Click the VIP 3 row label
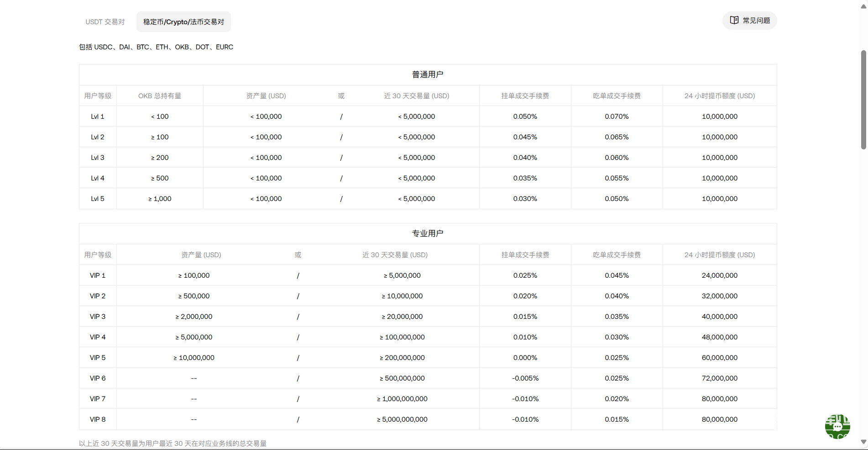Image resolution: width=868 pixels, height=450 pixels. [98, 317]
